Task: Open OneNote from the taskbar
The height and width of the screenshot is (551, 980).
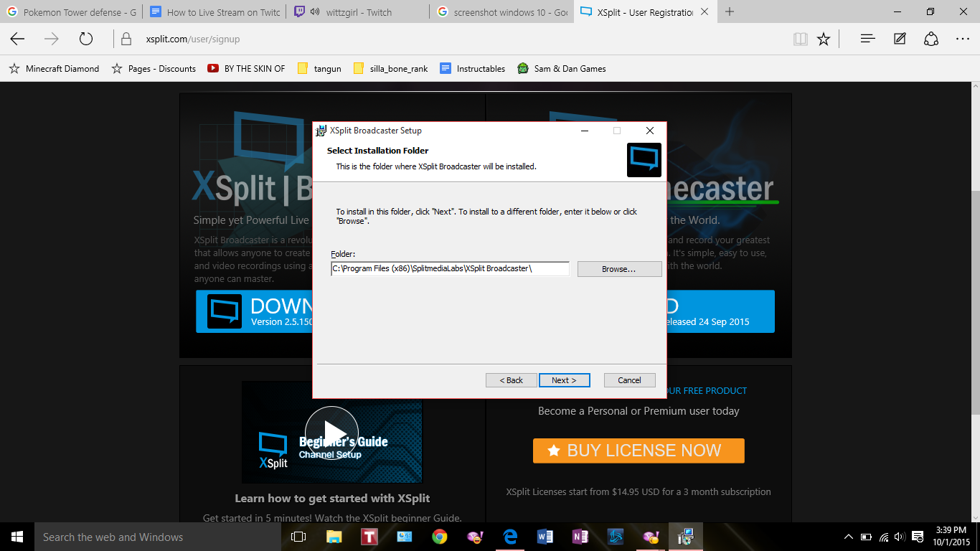Action: 580,537
